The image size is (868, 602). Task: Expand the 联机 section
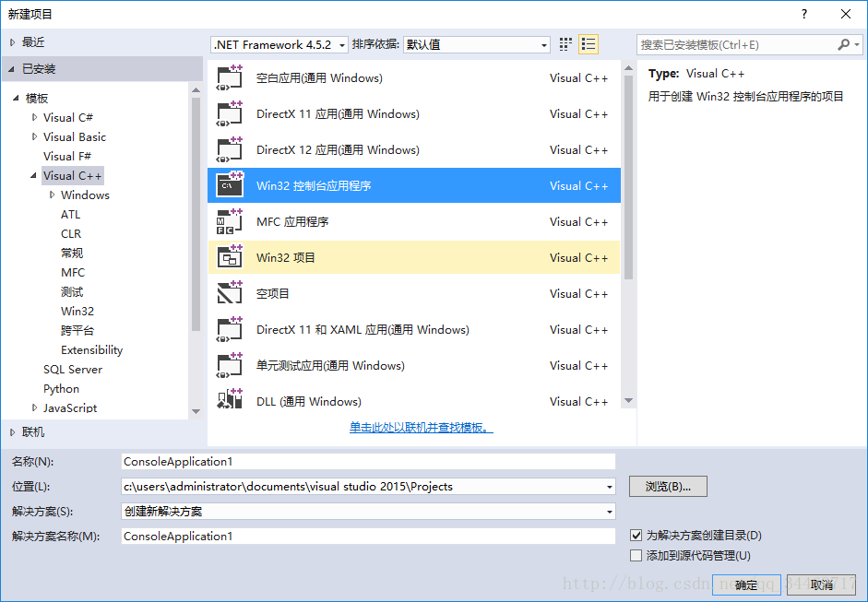(12, 432)
